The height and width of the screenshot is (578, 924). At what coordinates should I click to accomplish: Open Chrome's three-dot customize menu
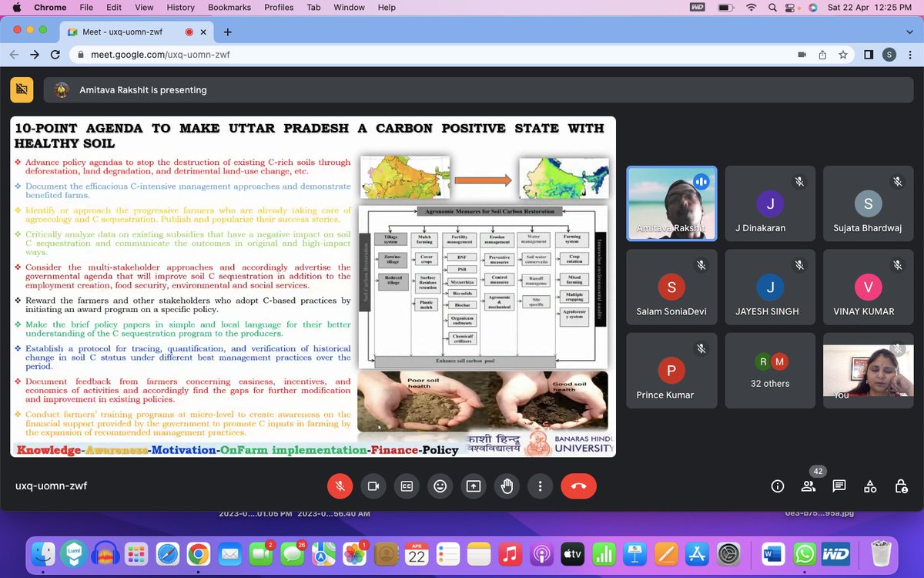(x=910, y=55)
